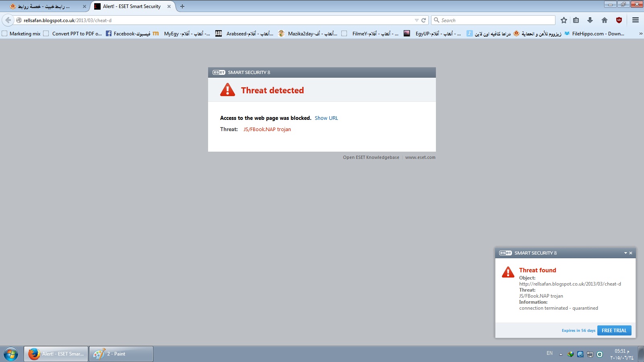Click the JS/FBook.NAP trojan threat link

pyautogui.click(x=267, y=130)
